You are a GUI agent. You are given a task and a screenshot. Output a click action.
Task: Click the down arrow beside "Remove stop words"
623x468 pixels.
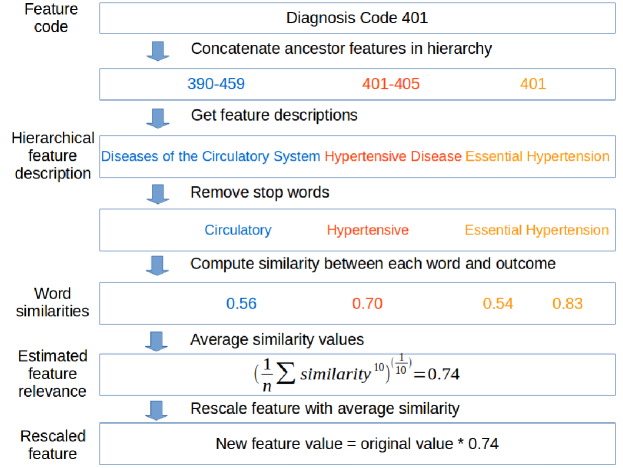coord(158,192)
